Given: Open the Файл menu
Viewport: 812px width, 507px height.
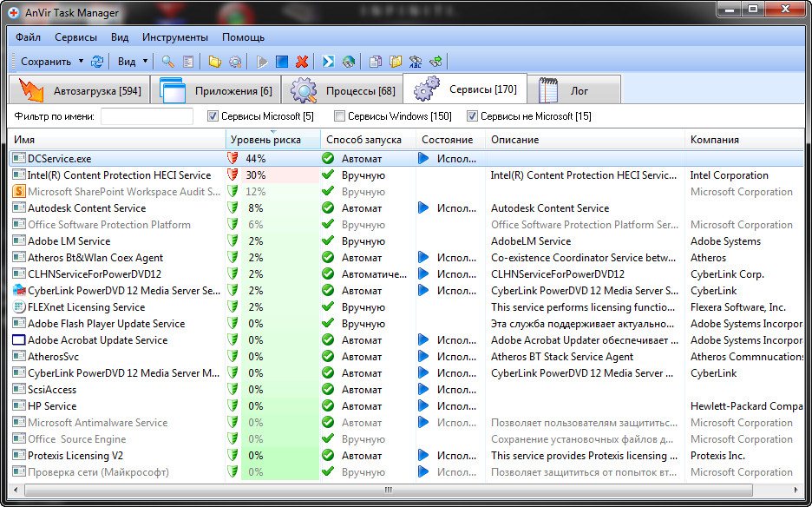Looking at the screenshot, I should (28, 37).
